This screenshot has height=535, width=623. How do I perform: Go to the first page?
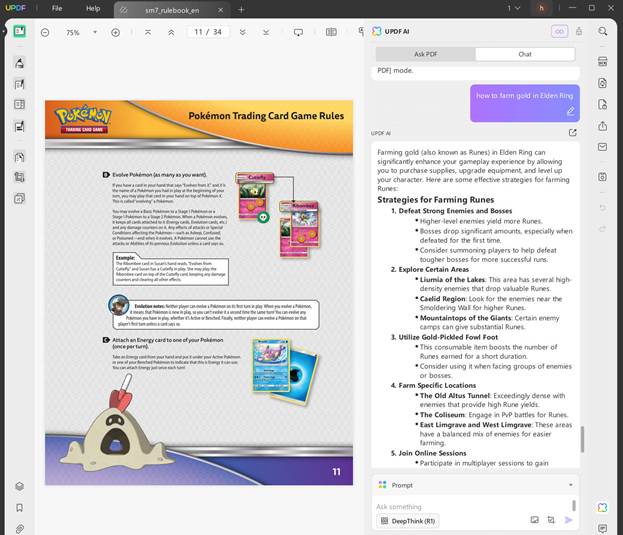point(148,33)
